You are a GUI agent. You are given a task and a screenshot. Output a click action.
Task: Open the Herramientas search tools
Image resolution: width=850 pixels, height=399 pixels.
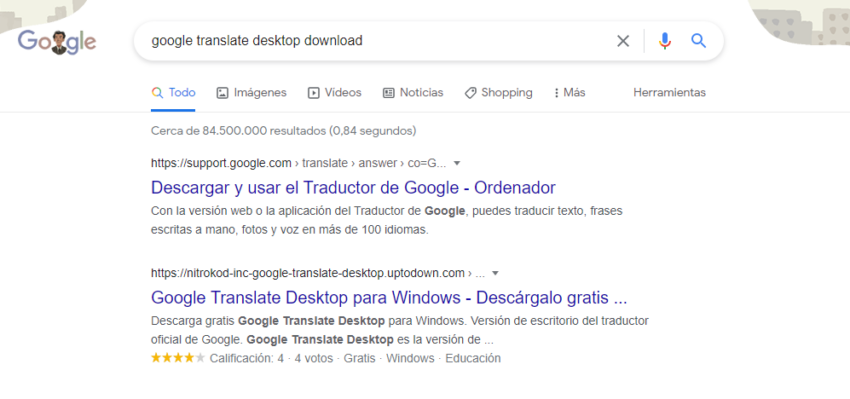point(669,93)
